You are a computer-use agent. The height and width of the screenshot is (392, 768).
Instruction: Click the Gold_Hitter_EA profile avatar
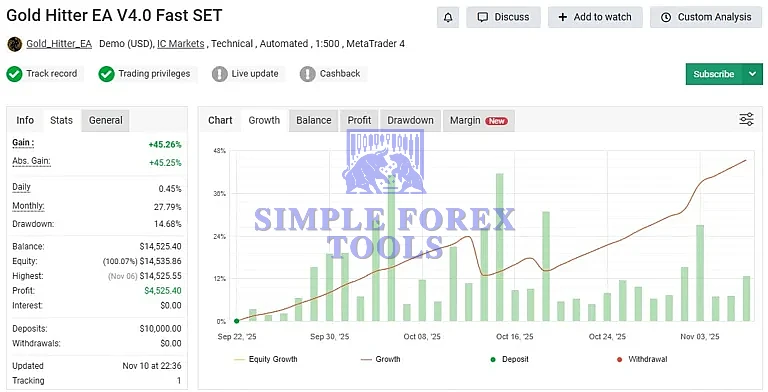tap(15, 44)
